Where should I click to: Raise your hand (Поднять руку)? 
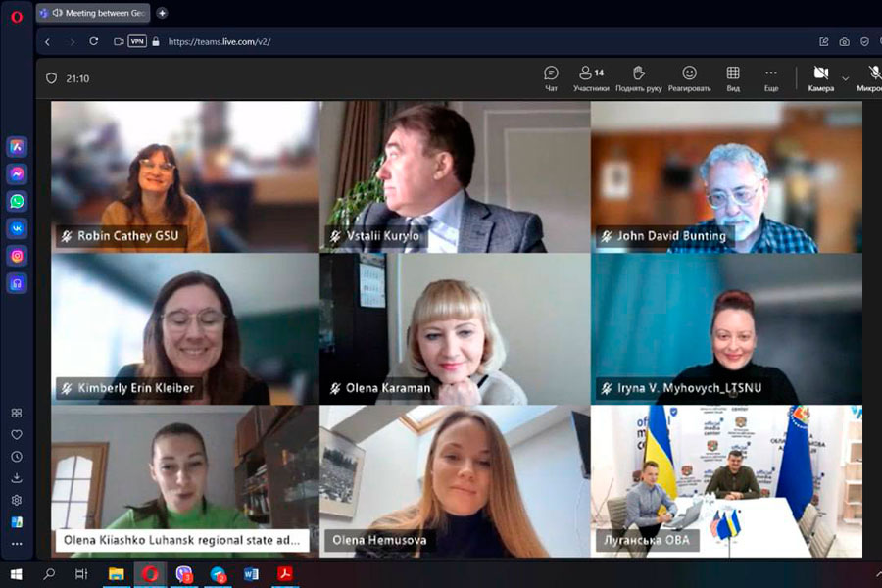click(638, 78)
